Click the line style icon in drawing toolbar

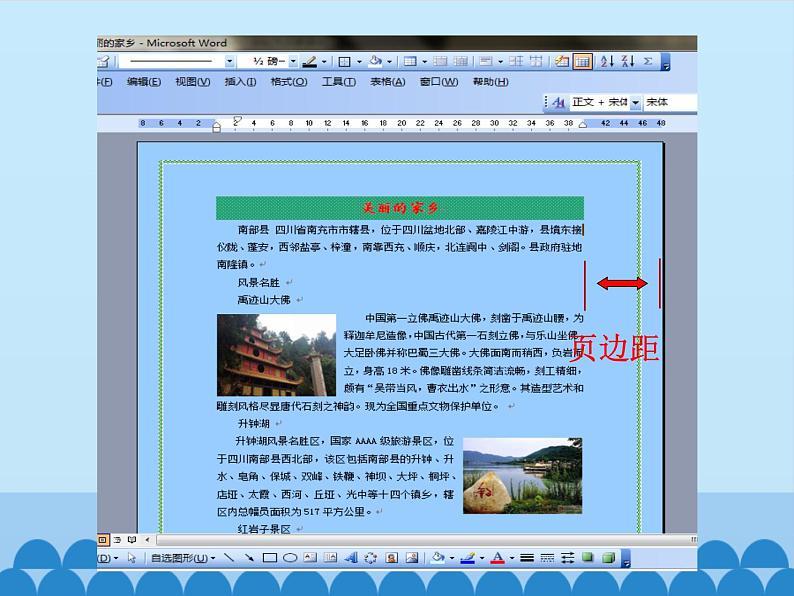527,558
